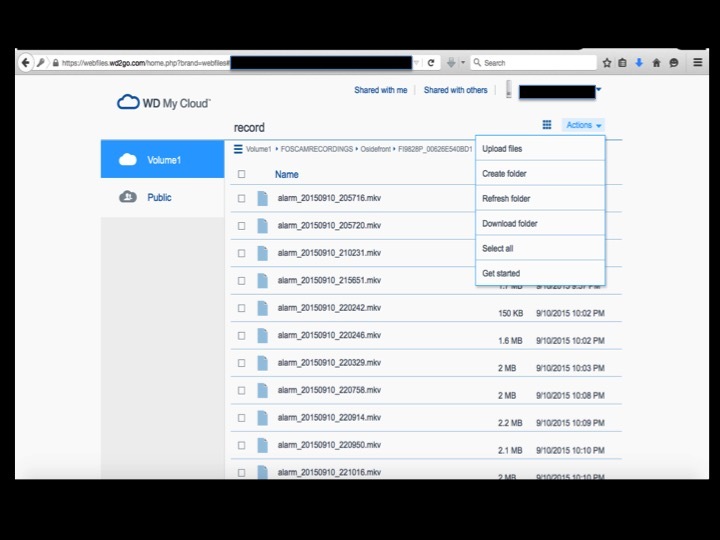Click file icon for alarm_20150910_220242.mkv

click(x=262, y=308)
